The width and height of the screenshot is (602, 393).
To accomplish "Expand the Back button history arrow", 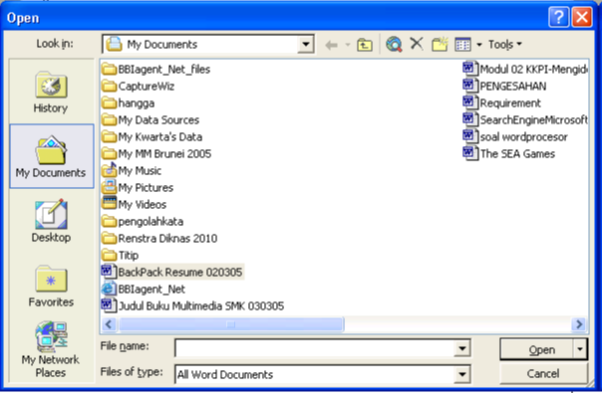I will (x=348, y=45).
